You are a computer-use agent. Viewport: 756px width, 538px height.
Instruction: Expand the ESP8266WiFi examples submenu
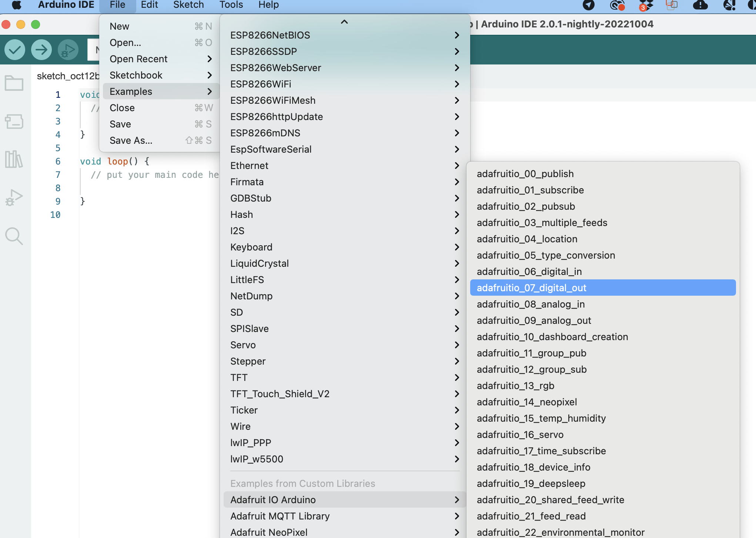(x=260, y=84)
